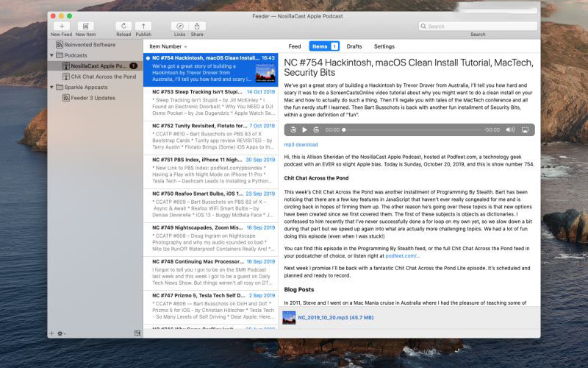Click the Share toolbar icon

coord(197,26)
